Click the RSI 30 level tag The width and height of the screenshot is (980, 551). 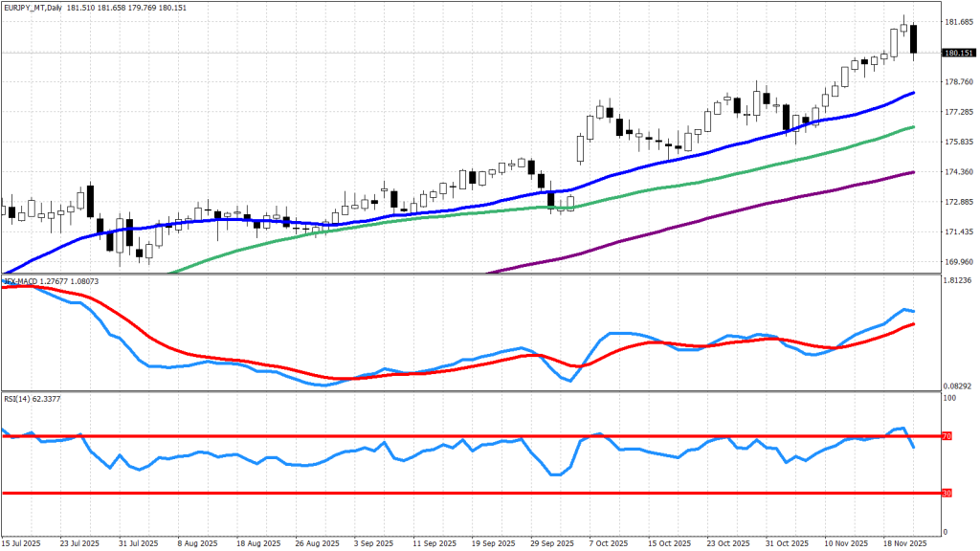click(947, 494)
